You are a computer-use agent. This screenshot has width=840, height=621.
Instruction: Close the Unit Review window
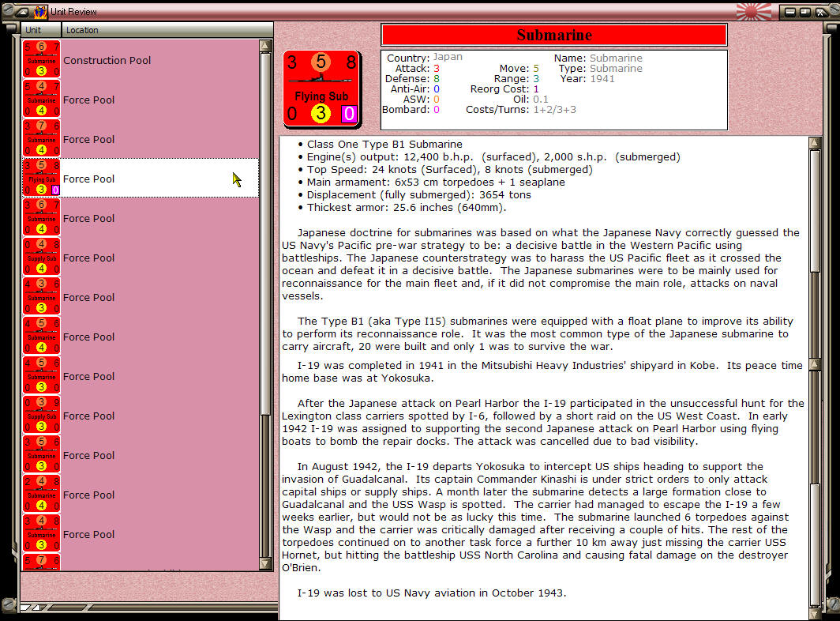(821, 11)
